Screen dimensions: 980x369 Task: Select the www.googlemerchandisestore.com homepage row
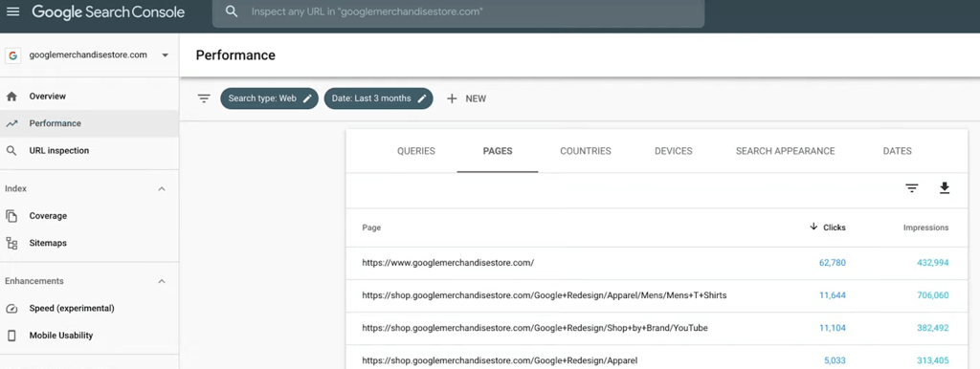[x=657, y=263]
